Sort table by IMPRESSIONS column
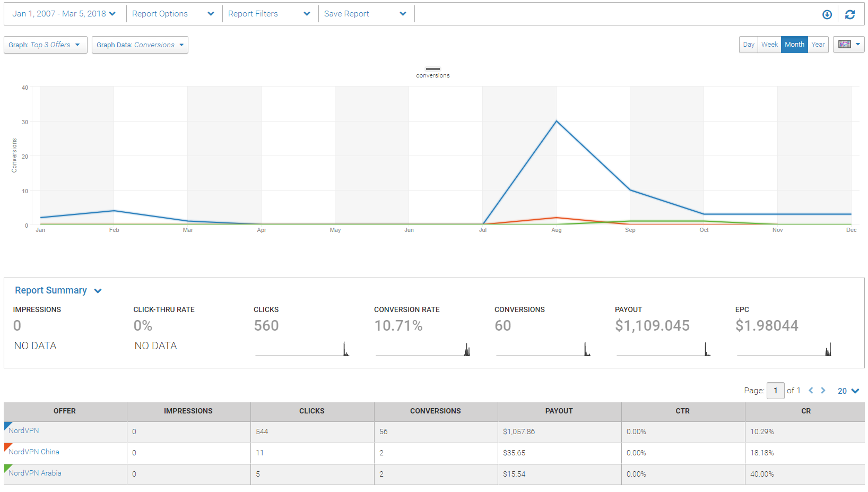 coord(188,411)
